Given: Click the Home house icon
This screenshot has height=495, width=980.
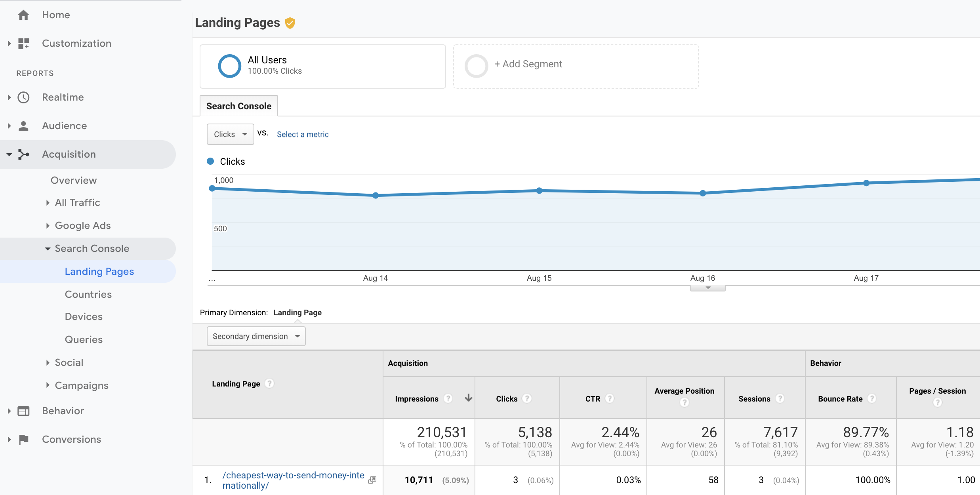Looking at the screenshot, I should pyautogui.click(x=23, y=15).
